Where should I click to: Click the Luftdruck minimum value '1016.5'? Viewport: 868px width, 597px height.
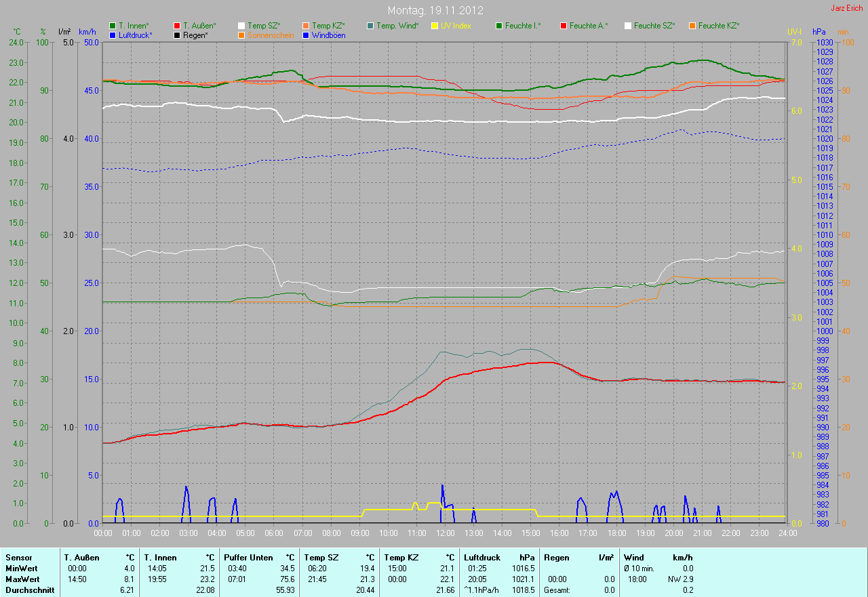(523, 569)
